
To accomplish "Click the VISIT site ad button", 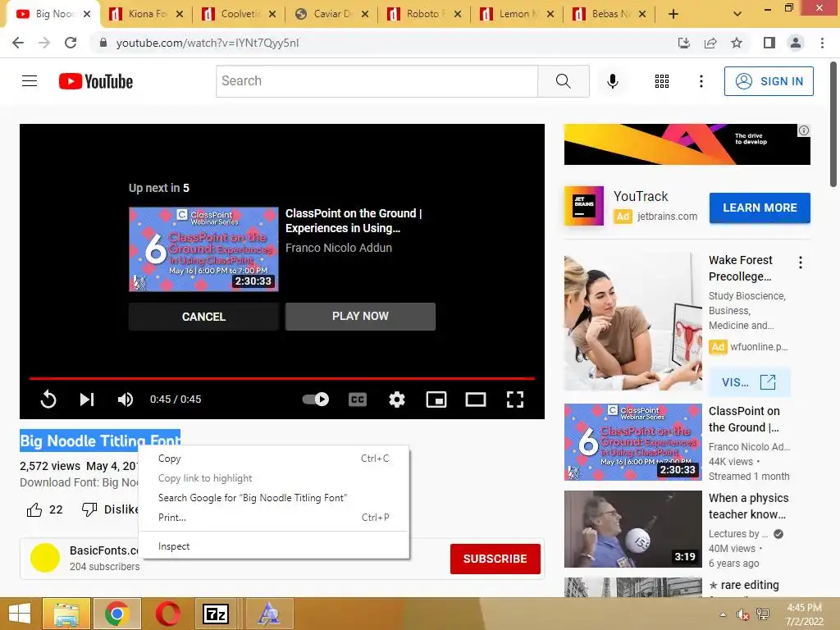I will (x=749, y=382).
